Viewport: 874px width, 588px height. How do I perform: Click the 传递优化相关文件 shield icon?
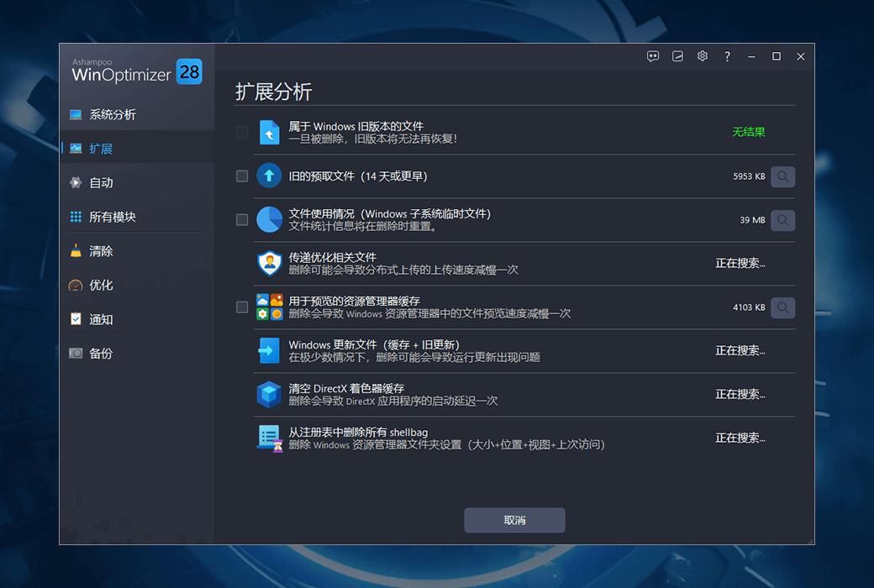point(269,263)
